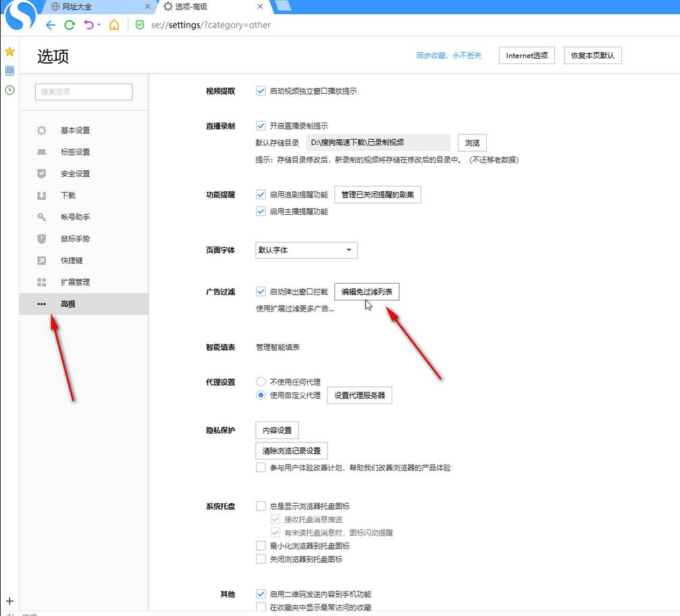This screenshot has height=616, width=680.
Task: Click the key icon beside 帐号助手
Action: (x=42, y=217)
